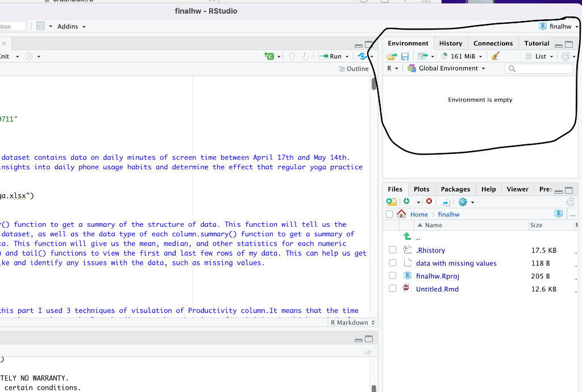Run the current code chunk
The width and height of the screenshot is (582, 392).
[333, 56]
